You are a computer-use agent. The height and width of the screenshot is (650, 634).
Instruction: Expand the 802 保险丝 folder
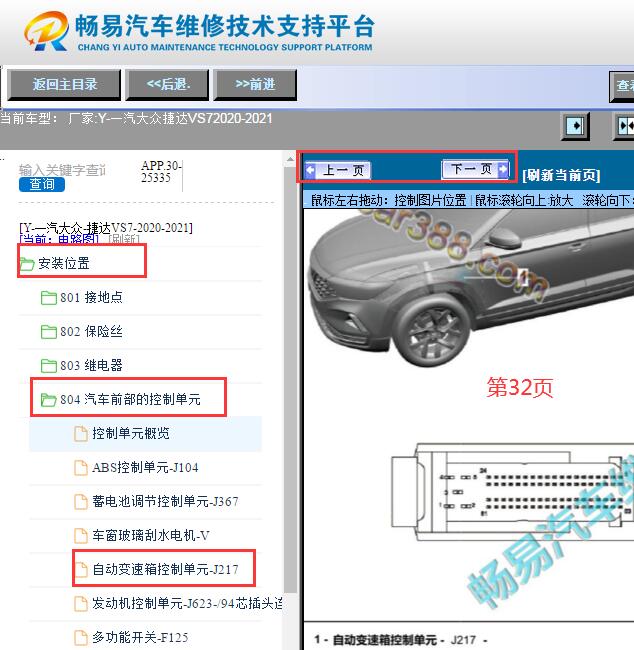click(91, 331)
